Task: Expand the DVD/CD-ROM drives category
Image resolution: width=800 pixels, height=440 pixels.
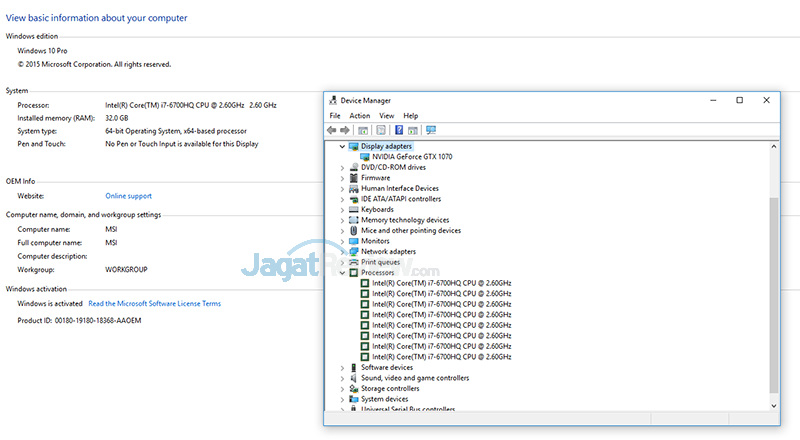Action: coord(342,167)
